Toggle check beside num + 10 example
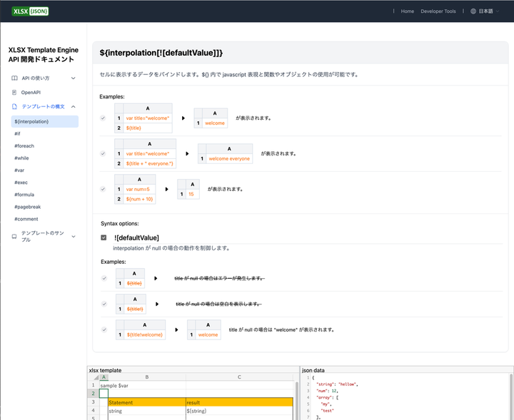Image resolution: width=514 pixels, height=420 pixels. point(104,189)
